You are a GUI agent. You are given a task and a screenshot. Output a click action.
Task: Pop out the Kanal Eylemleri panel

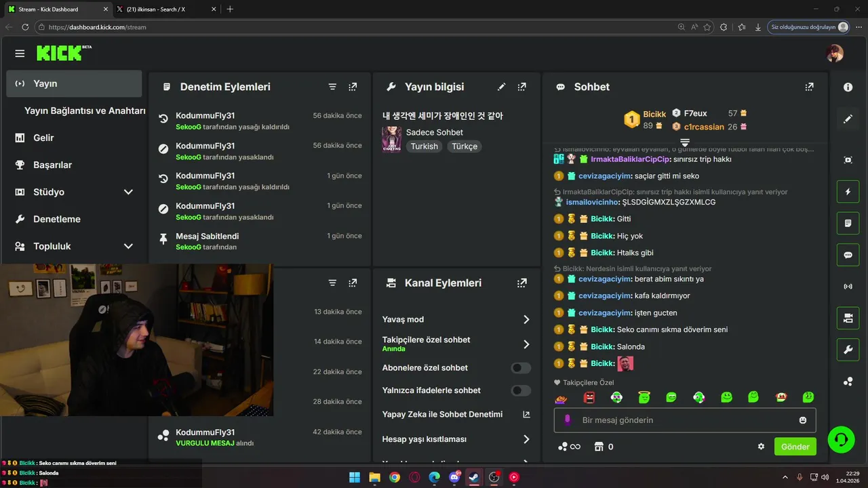pyautogui.click(x=521, y=283)
